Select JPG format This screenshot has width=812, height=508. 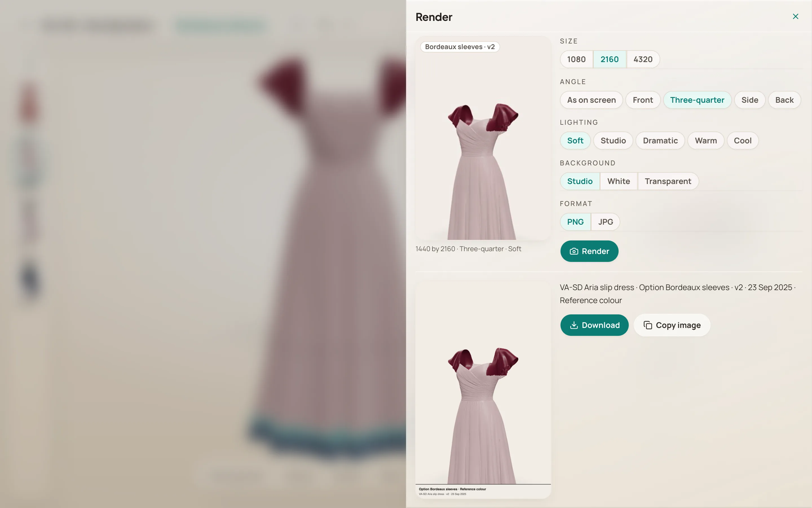pos(605,222)
